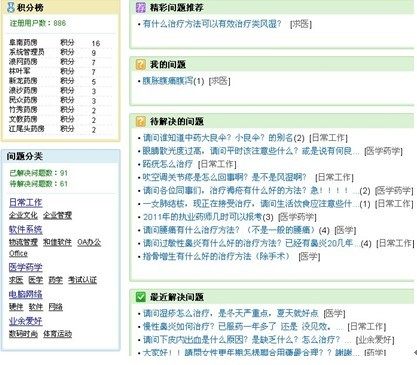Click the [求医] tag after 类风湿 question
This screenshot has height=365, width=417.
301,24
